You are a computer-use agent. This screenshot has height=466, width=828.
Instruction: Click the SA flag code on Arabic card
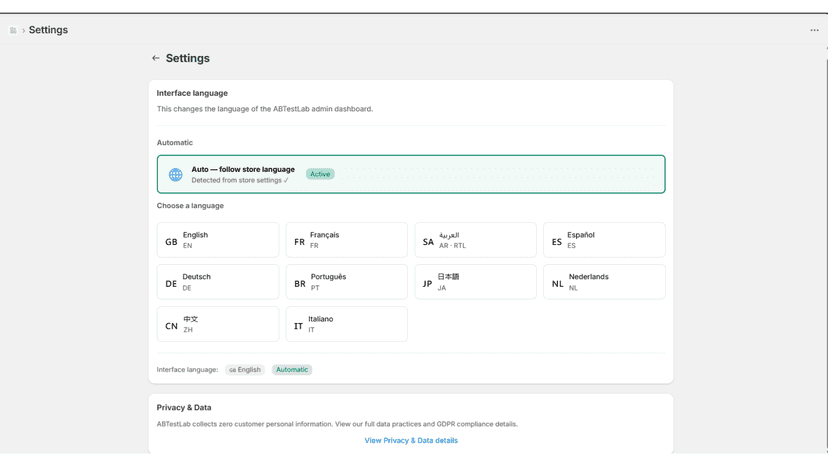[428, 242]
